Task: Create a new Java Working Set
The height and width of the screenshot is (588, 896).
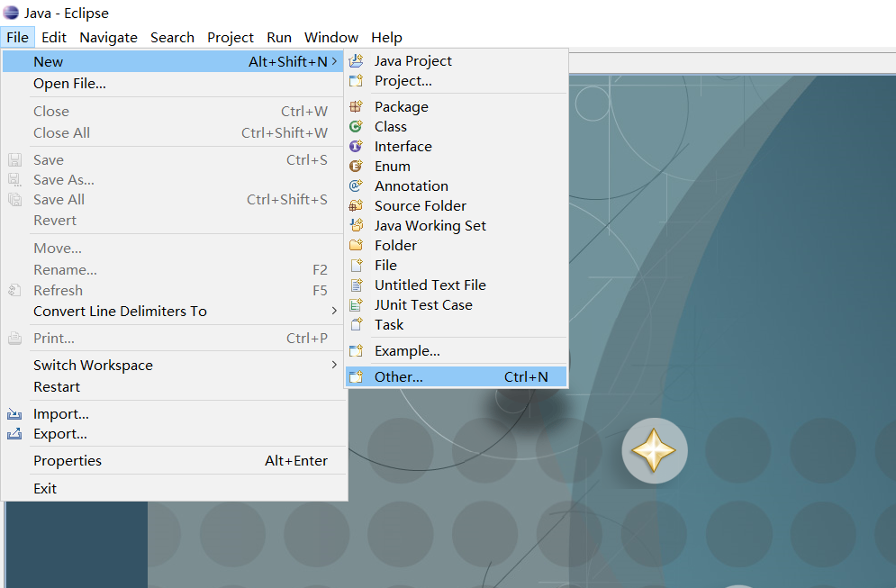Action: pyautogui.click(x=456, y=225)
